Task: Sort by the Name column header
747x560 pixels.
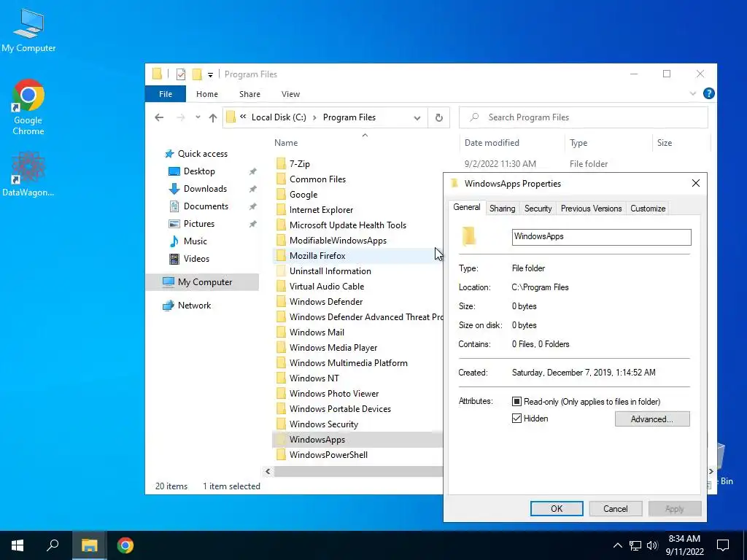Action: point(286,143)
